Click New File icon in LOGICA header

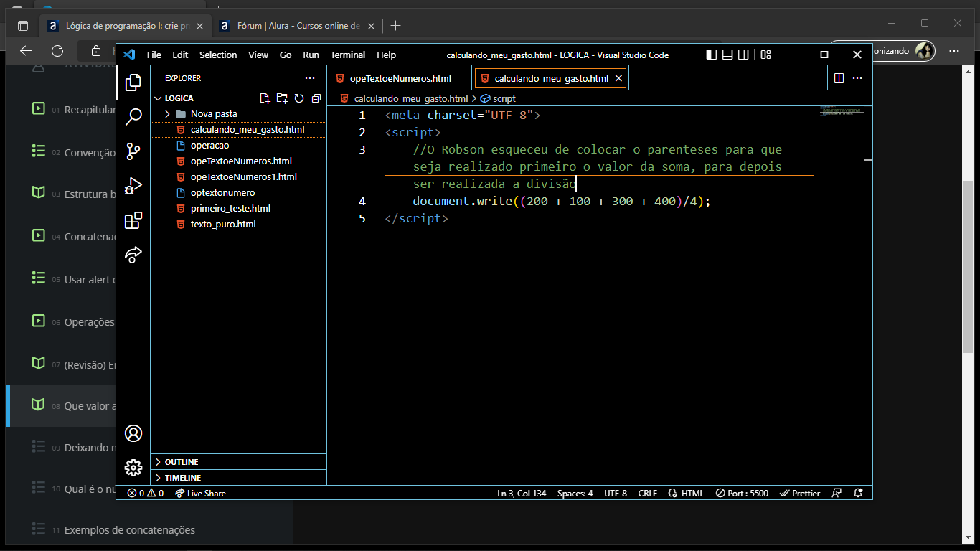tap(265, 98)
